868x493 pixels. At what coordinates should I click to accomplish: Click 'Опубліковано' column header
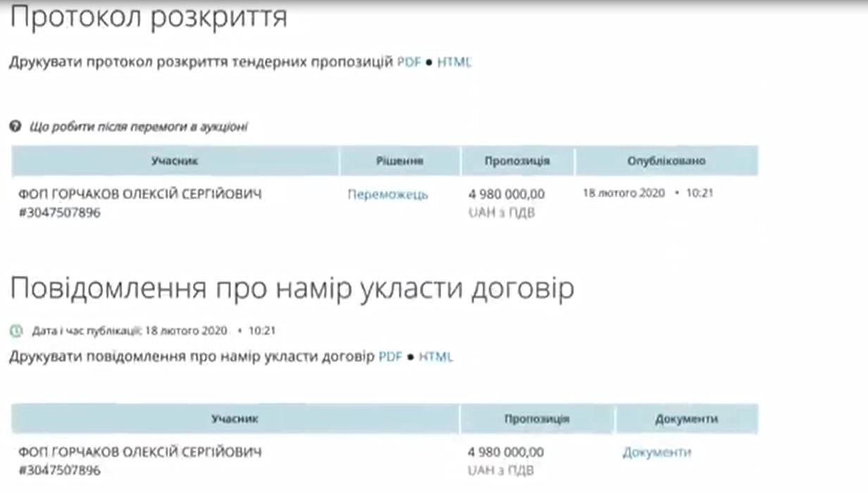[x=666, y=161]
